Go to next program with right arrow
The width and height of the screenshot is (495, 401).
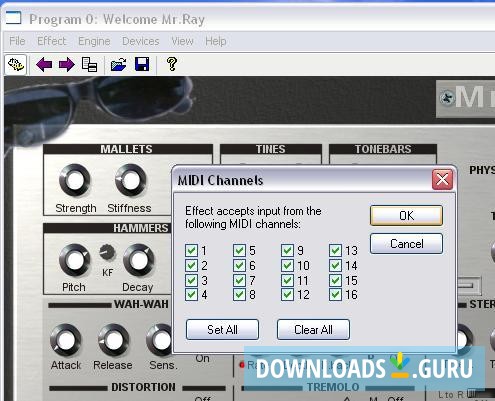67,64
